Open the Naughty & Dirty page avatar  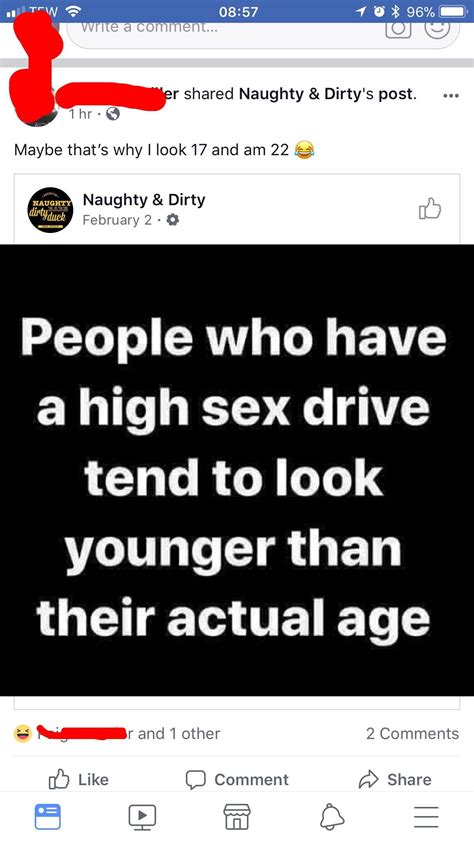(x=50, y=209)
